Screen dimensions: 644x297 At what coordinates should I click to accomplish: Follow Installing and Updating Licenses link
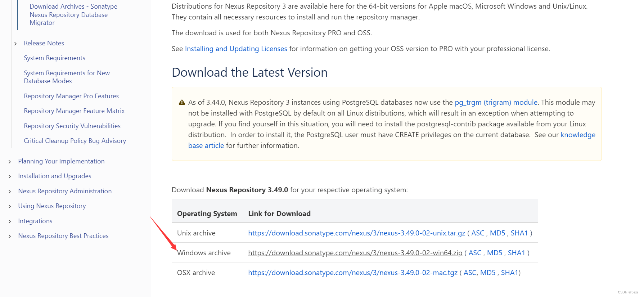tap(236, 49)
